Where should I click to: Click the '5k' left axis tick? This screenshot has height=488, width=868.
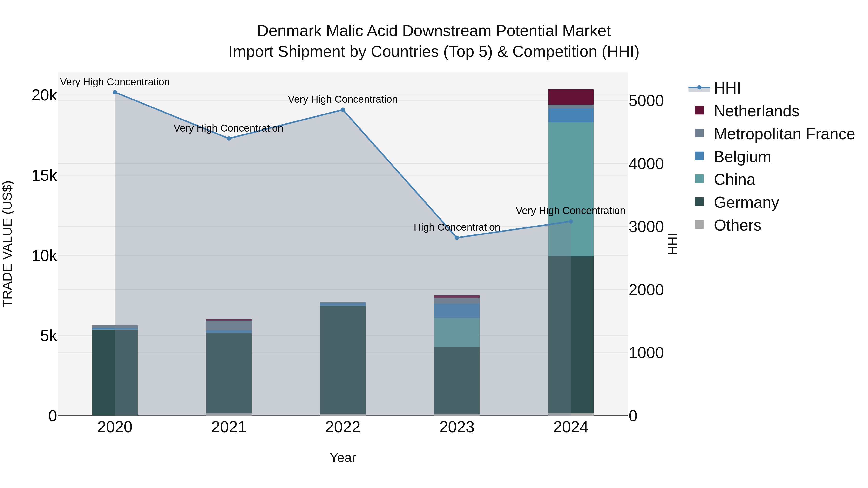click(x=49, y=336)
